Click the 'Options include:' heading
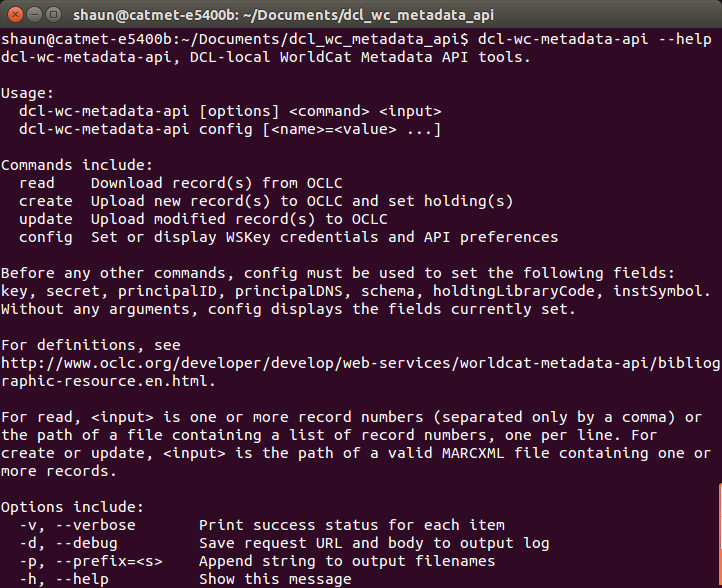Image resolution: width=722 pixels, height=588 pixels. [x=72, y=507]
